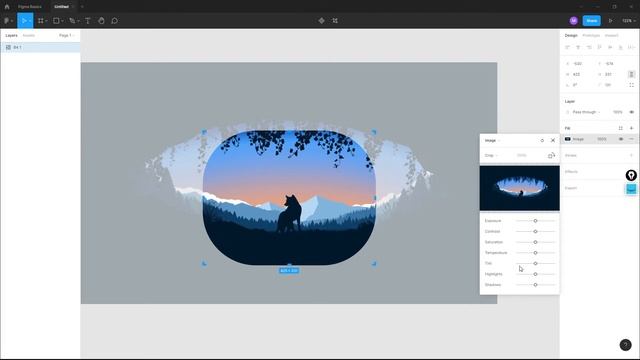This screenshot has height=360, width=640.
Task: Switch to Untitled file tab
Action: (x=62, y=7)
